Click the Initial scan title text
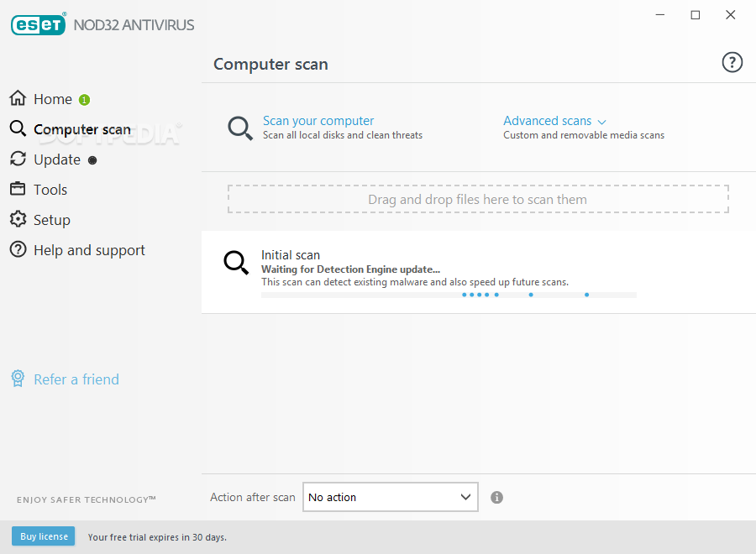This screenshot has height=554, width=756. pyautogui.click(x=291, y=255)
